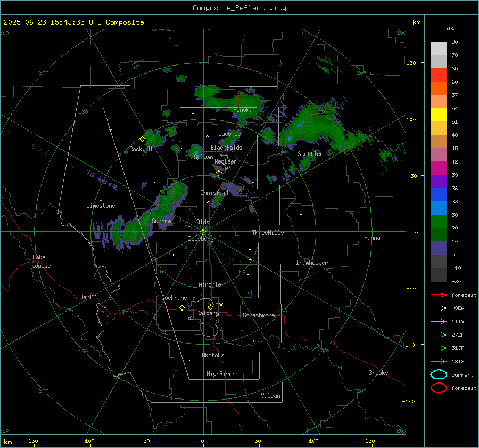The height and width of the screenshot is (448, 479).
Task: Click the red forecast arrow in legend
Action: [x=439, y=295]
